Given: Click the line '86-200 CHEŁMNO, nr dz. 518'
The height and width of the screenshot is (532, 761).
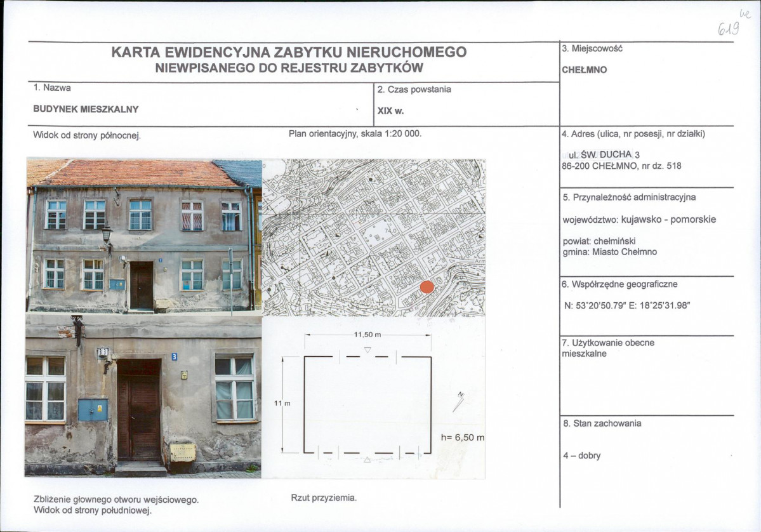Looking at the screenshot, I should point(621,166).
